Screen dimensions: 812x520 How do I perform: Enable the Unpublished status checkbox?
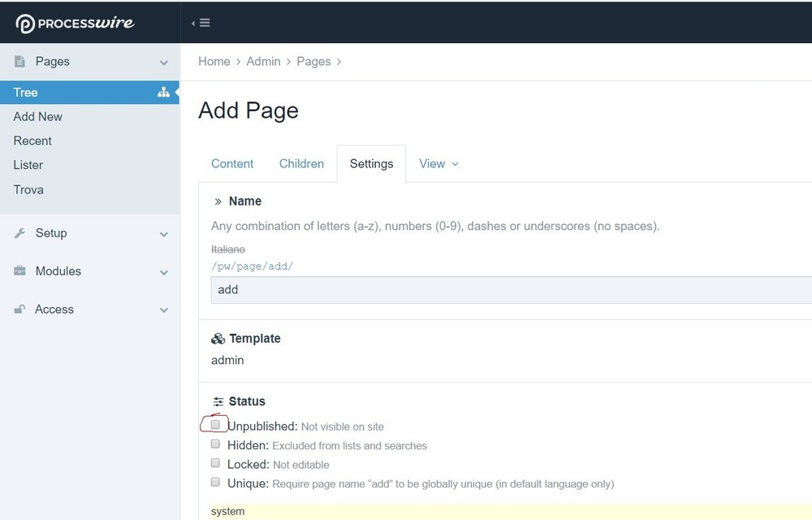coord(216,425)
